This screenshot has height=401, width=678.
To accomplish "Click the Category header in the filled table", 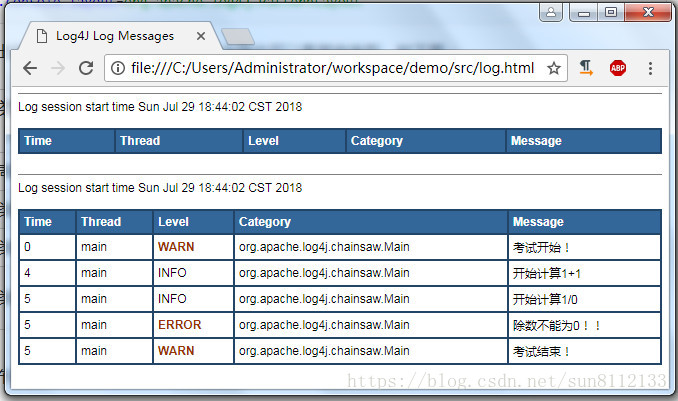I will tap(371, 222).
